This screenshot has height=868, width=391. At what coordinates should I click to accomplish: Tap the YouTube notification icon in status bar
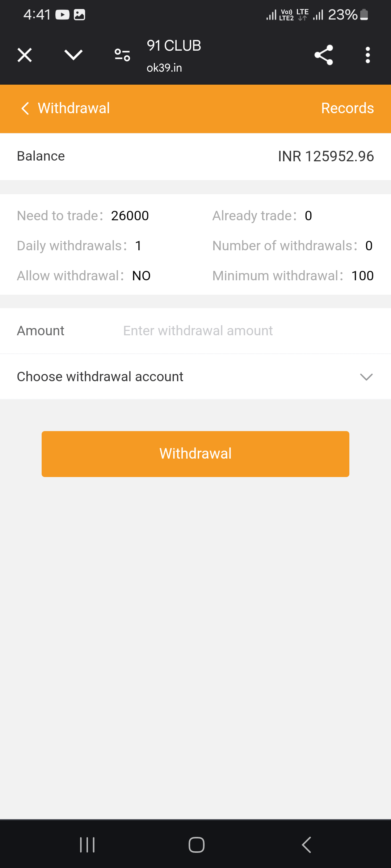[x=62, y=15]
